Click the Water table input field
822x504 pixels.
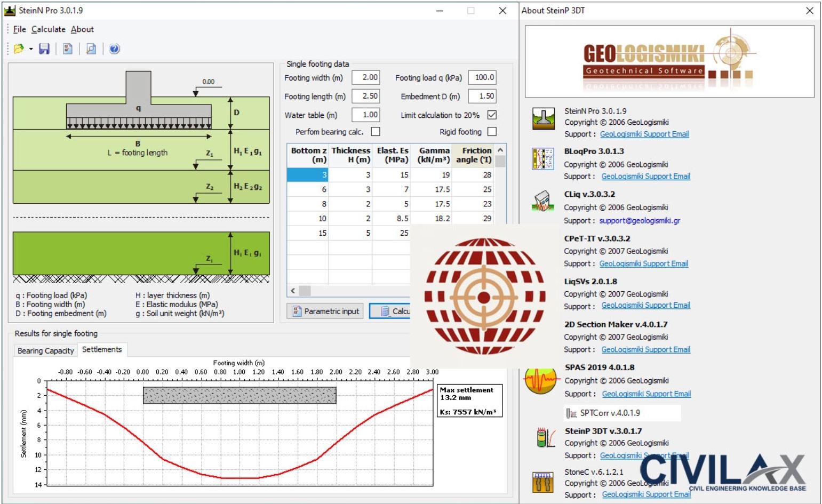point(365,115)
